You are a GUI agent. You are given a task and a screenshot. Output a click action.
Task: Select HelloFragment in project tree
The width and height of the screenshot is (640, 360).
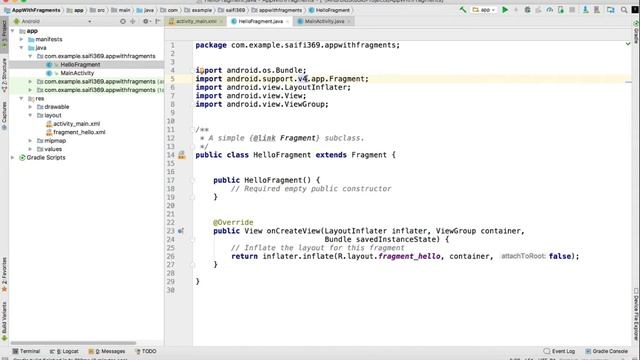[x=80, y=64]
